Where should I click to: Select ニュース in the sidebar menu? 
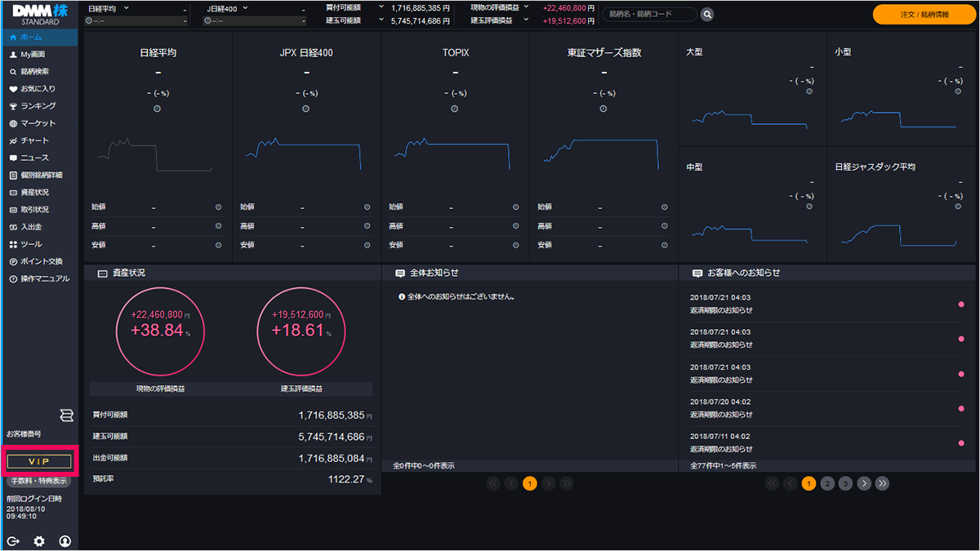[x=34, y=158]
